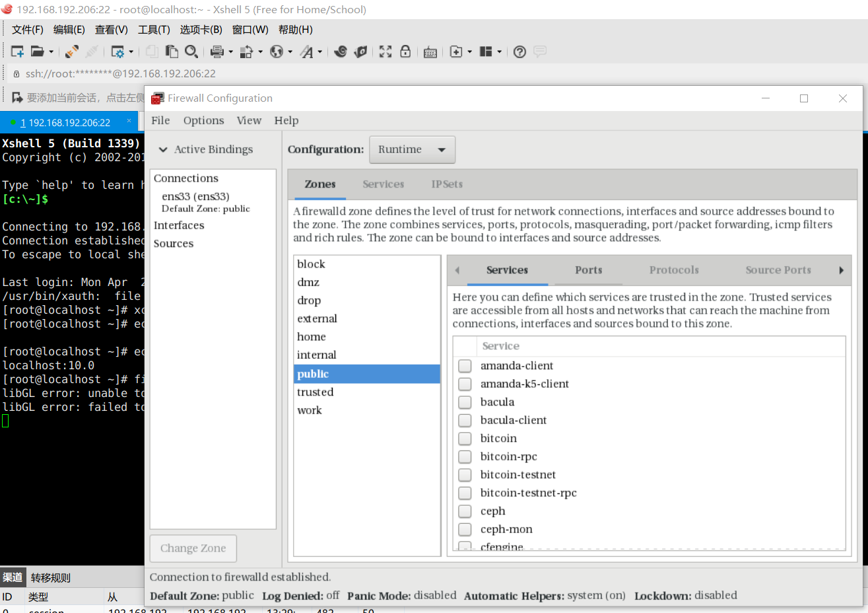Expand the color scheme dropdown arrow
This screenshot has height=613, width=868.
260,52
